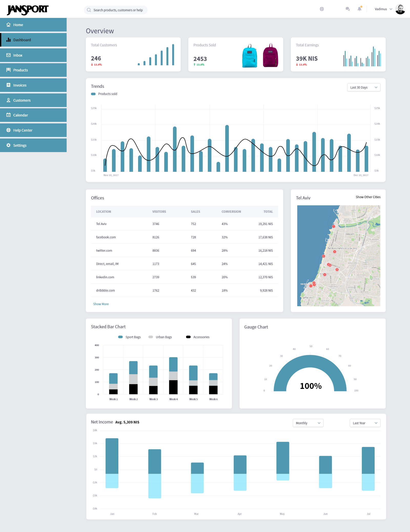Click the 100% gauge chart indicator

pyautogui.click(x=311, y=386)
